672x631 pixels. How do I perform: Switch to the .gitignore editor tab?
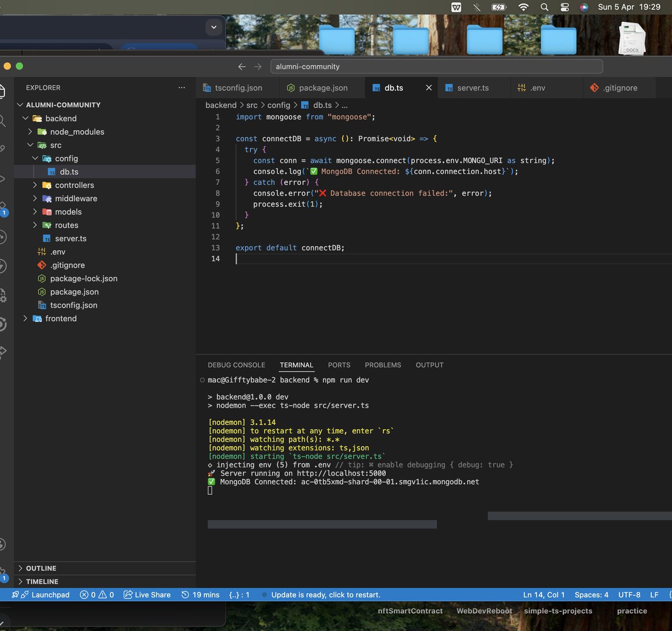(620, 88)
